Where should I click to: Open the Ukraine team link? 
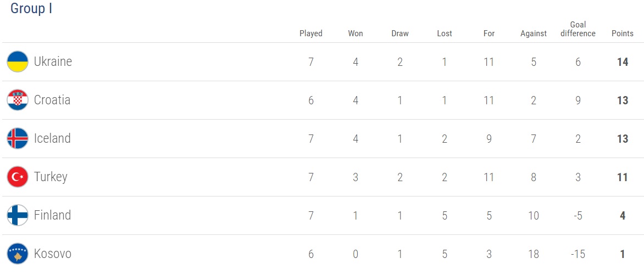pos(53,61)
